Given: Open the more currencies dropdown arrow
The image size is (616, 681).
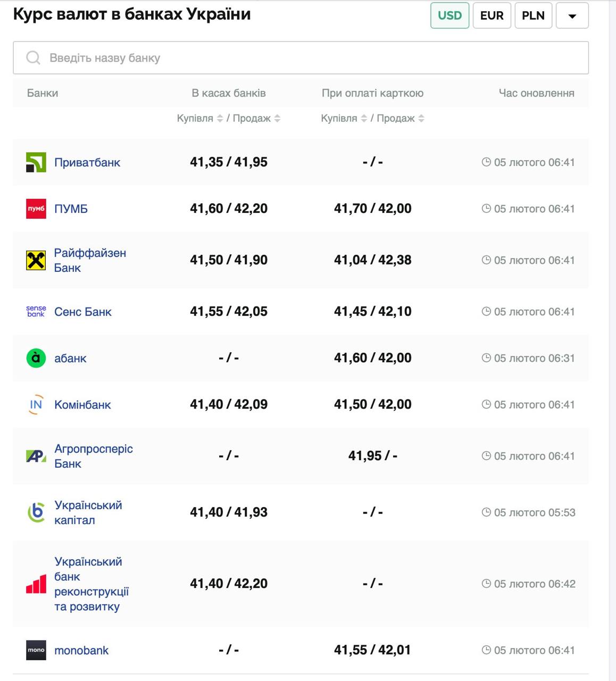Looking at the screenshot, I should pyautogui.click(x=572, y=15).
